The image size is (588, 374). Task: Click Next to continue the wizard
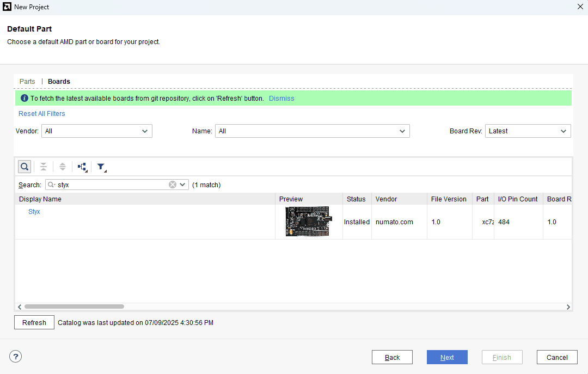447,357
